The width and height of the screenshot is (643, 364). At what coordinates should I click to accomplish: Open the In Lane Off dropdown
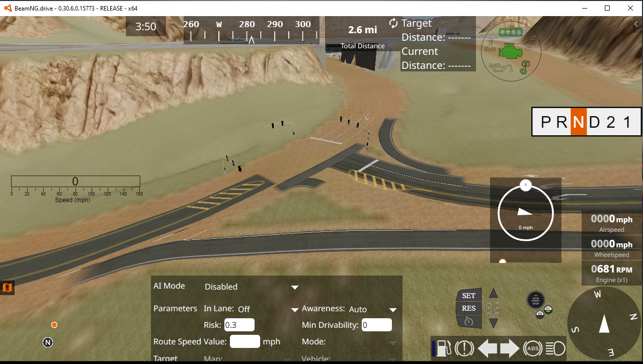pyautogui.click(x=268, y=309)
